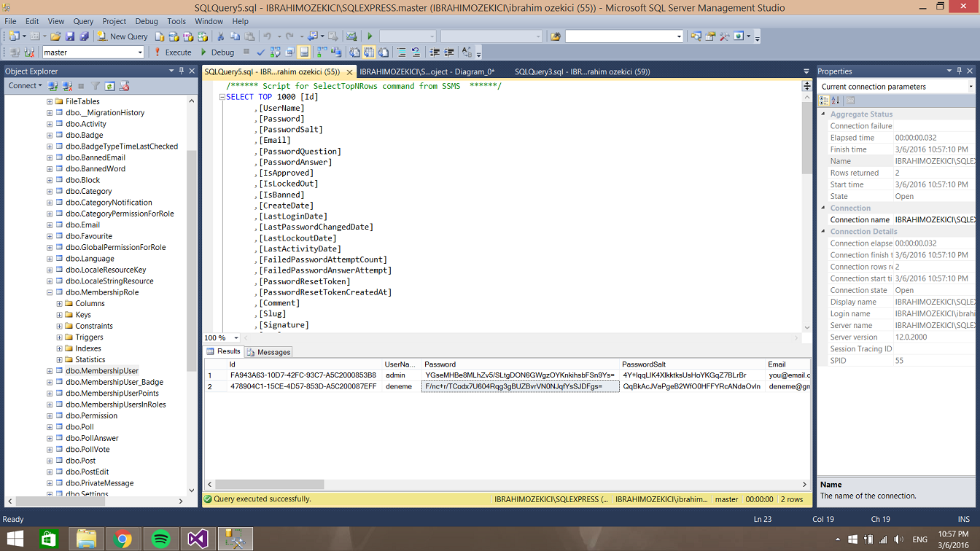Select the admin UserName cell in results
Image resolution: width=980 pixels, height=551 pixels.
pos(400,375)
